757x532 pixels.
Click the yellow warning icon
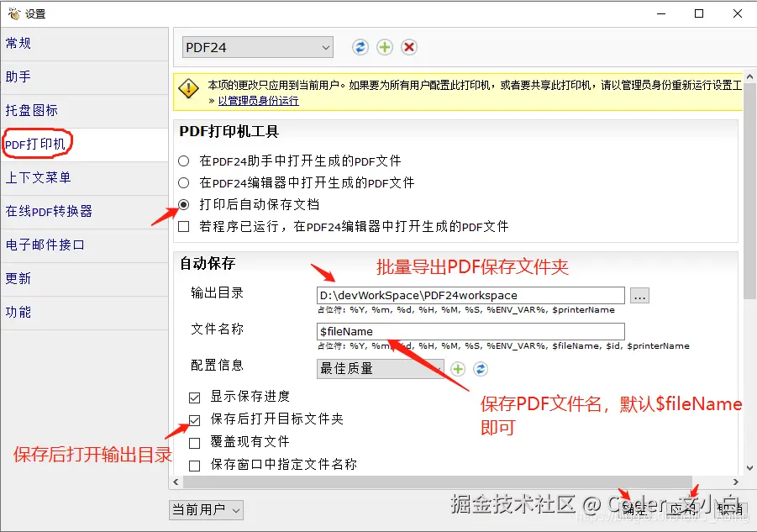[x=188, y=89]
